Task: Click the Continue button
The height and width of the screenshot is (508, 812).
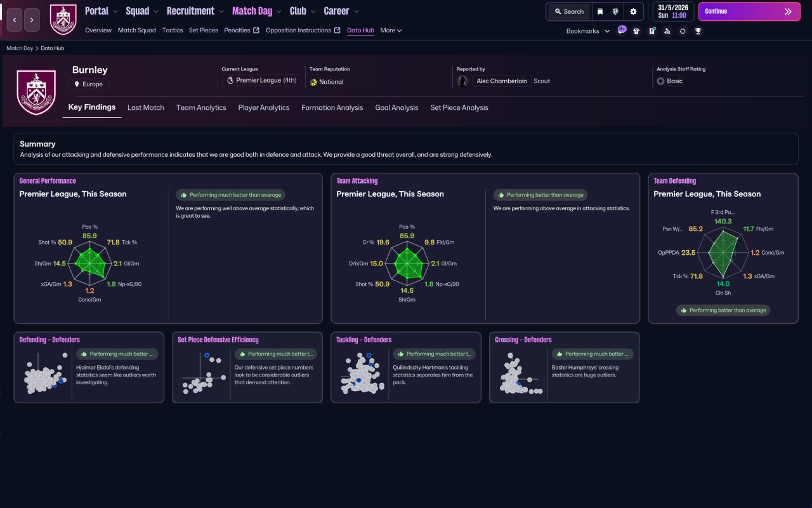Action: point(750,11)
